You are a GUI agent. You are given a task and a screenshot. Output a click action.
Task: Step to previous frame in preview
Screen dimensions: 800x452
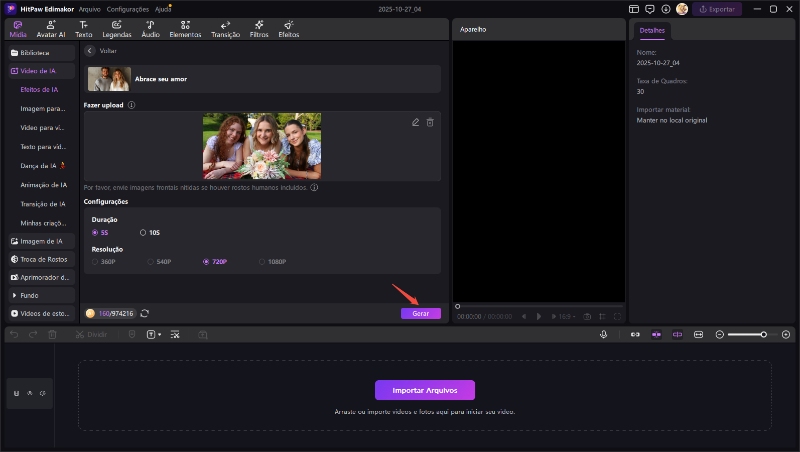click(x=524, y=316)
